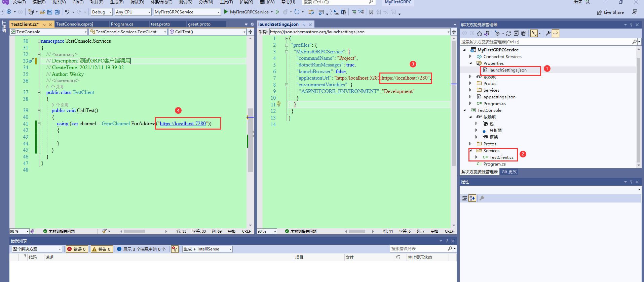This screenshot has width=644, height=282.
Task: Click the Open File folder icon
Action: 42,12
